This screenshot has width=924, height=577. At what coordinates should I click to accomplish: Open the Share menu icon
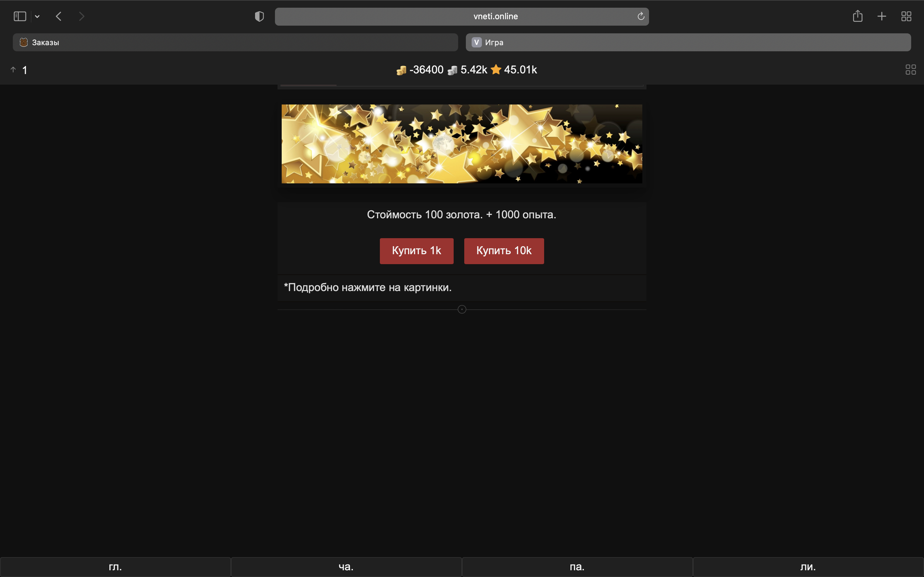point(858,16)
